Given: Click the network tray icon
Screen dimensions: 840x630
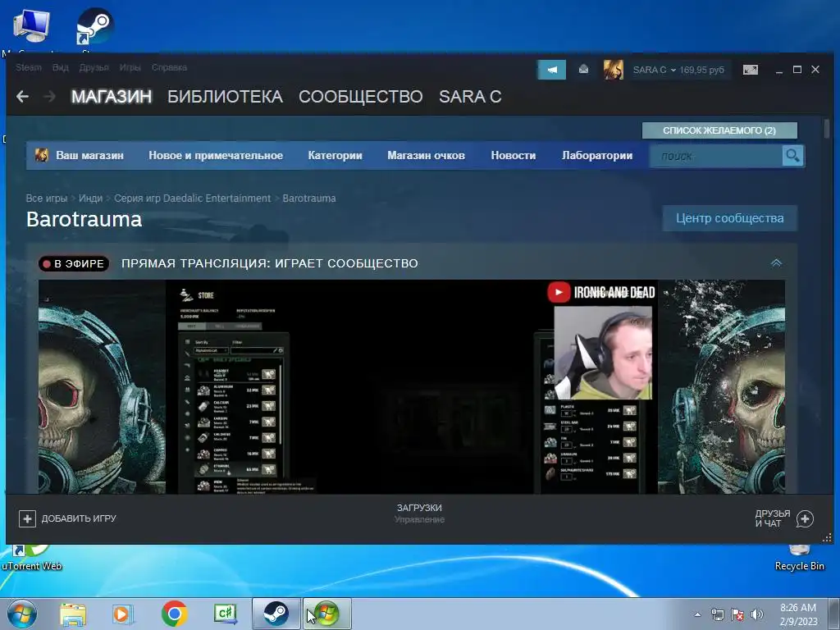Looking at the screenshot, I should click(x=717, y=614).
